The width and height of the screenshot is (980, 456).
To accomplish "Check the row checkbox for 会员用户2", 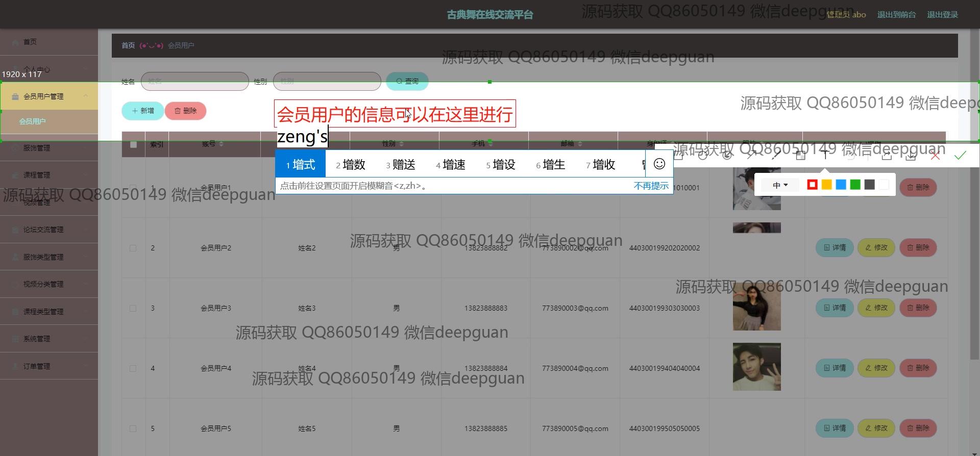I will point(133,248).
